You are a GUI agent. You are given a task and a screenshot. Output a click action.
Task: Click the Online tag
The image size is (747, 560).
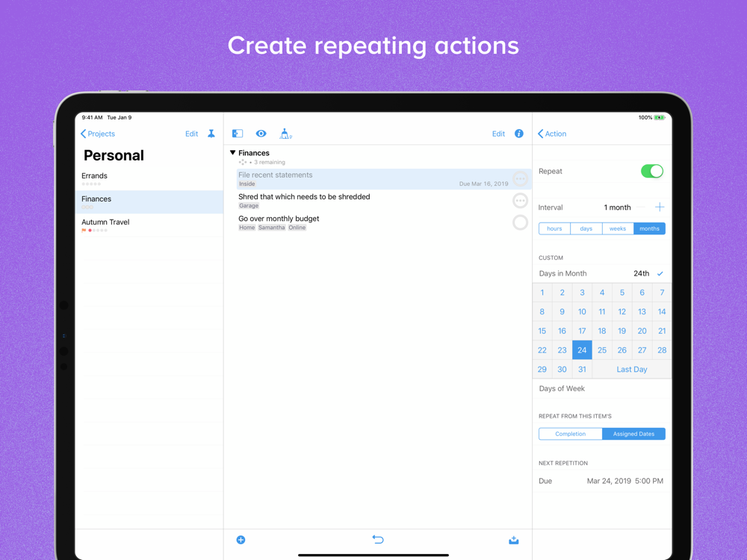point(297,228)
